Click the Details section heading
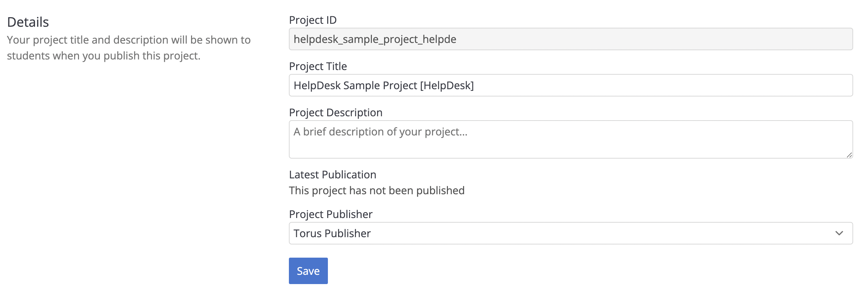Image resolution: width=868 pixels, height=292 pixels. [x=28, y=22]
